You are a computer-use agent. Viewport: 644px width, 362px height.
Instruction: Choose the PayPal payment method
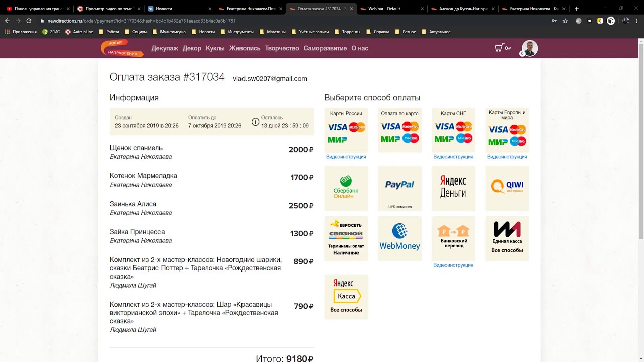(x=399, y=189)
